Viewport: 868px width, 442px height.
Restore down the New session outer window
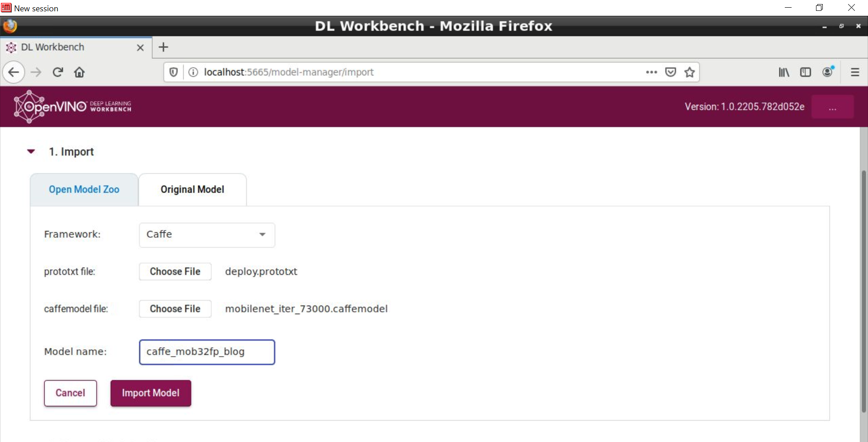coord(819,8)
